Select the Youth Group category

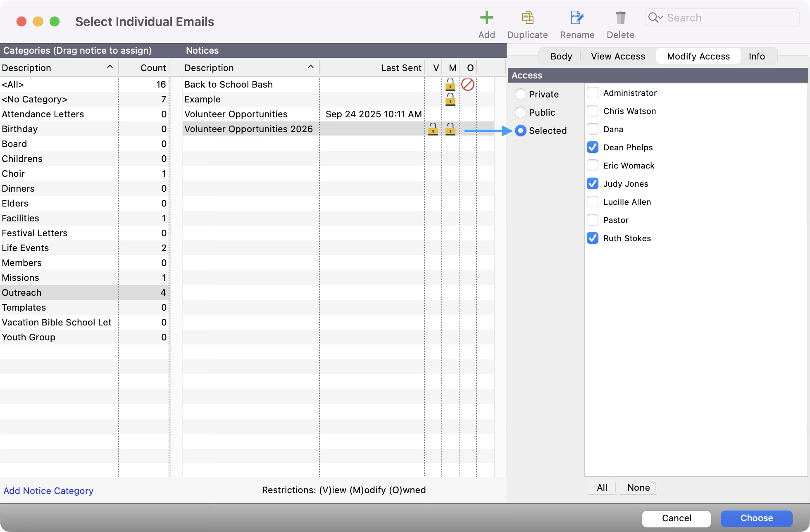85,337
